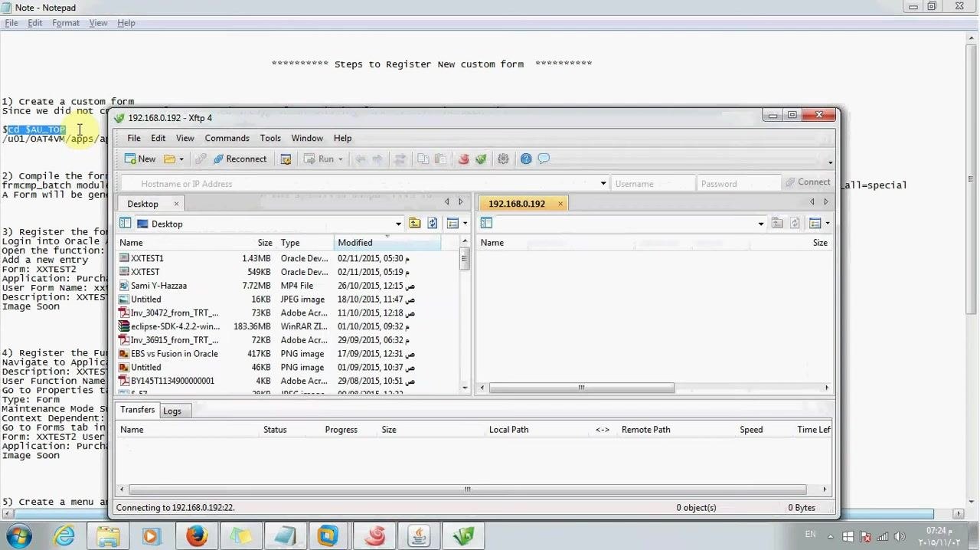
Task: Click the paste icon in Xftp toolbar
Action: click(440, 159)
